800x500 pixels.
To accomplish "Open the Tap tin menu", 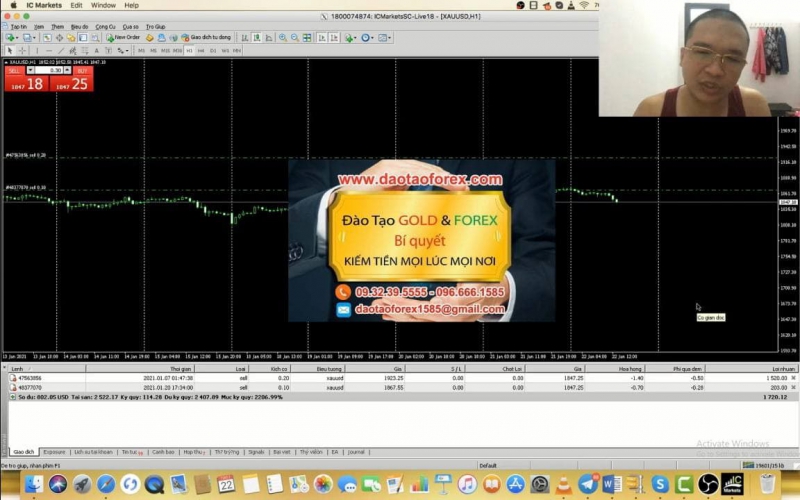I will tap(18, 27).
